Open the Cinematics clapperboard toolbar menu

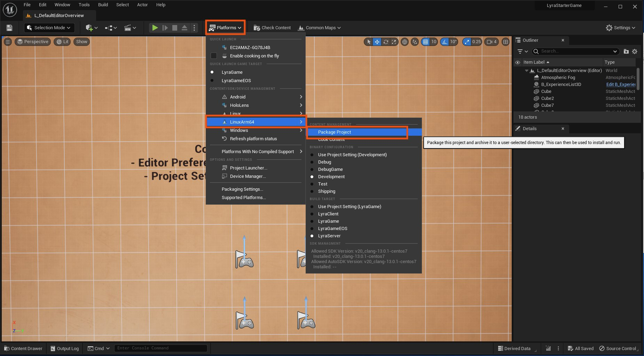tap(130, 28)
